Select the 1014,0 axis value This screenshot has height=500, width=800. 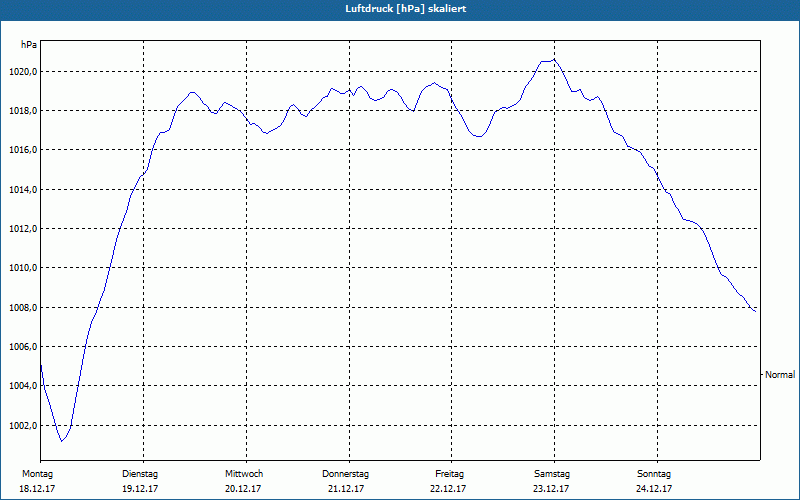pos(23,190)
